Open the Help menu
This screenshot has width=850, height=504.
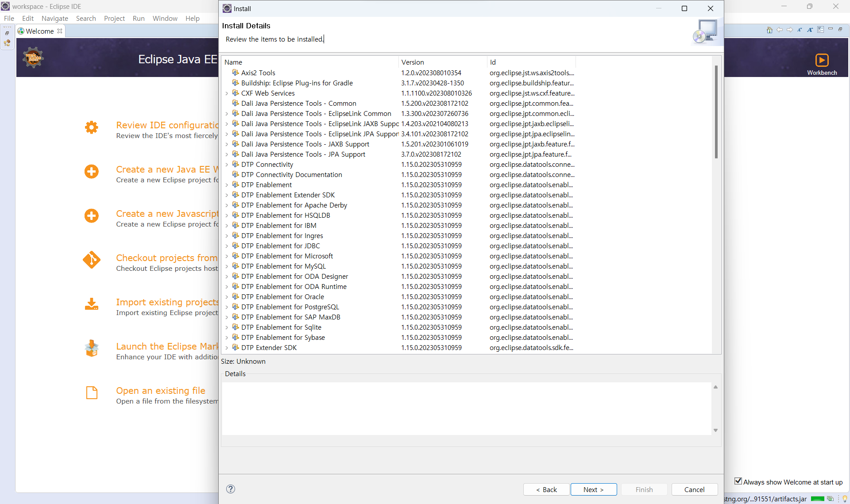pyautogui.click(x=192, y=18)
